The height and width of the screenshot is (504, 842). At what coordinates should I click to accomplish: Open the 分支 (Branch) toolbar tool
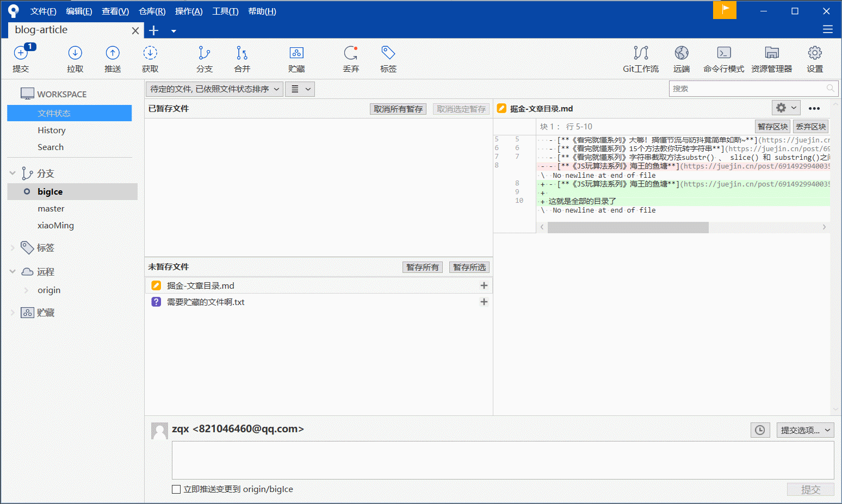click(x=205, y=58)
